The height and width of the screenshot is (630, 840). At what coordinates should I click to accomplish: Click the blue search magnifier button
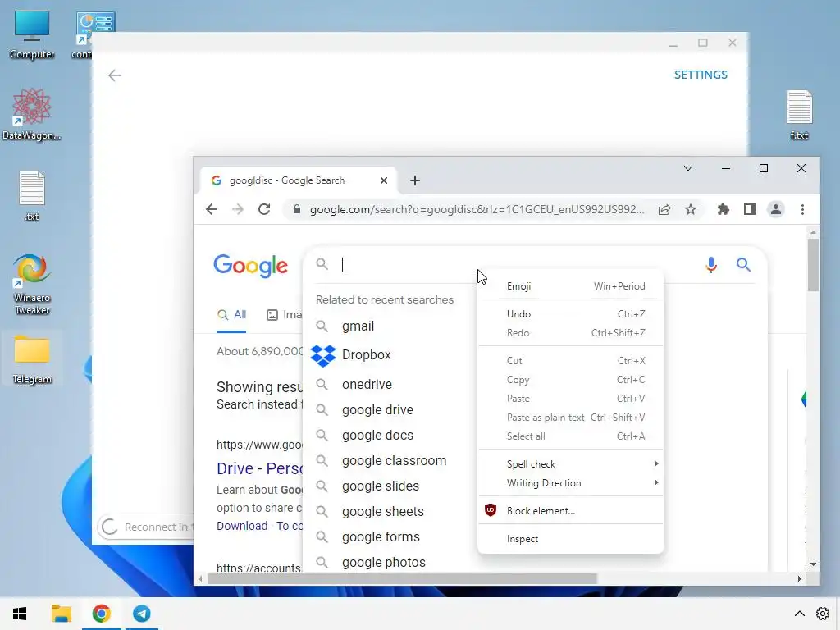[x=743, y=265]
